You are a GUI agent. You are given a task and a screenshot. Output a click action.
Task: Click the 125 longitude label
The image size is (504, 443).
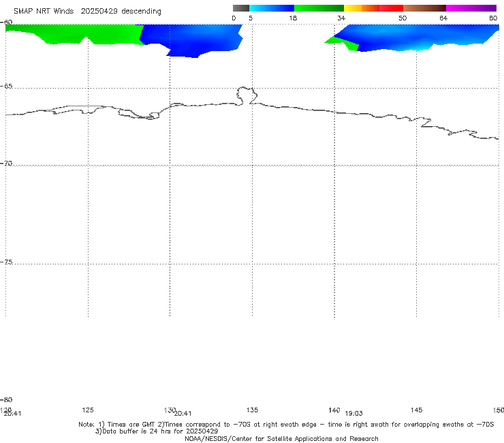click(x=88, y=410)
